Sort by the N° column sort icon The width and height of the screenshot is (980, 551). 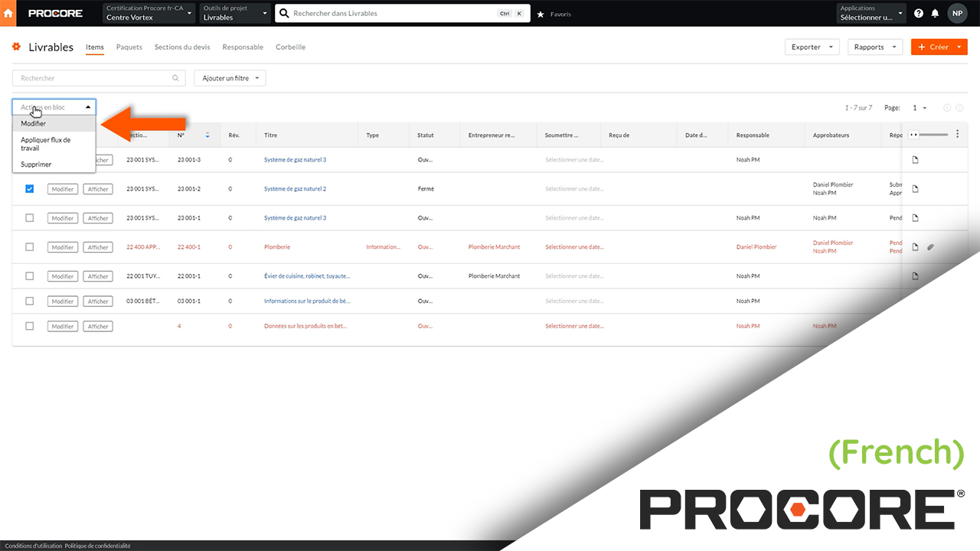(x=207, y=135)
